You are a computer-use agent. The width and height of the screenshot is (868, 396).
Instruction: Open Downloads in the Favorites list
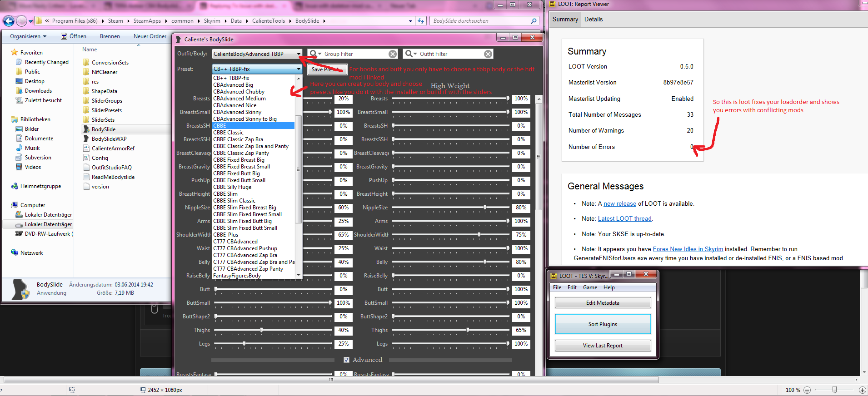[x=38, y=91]
